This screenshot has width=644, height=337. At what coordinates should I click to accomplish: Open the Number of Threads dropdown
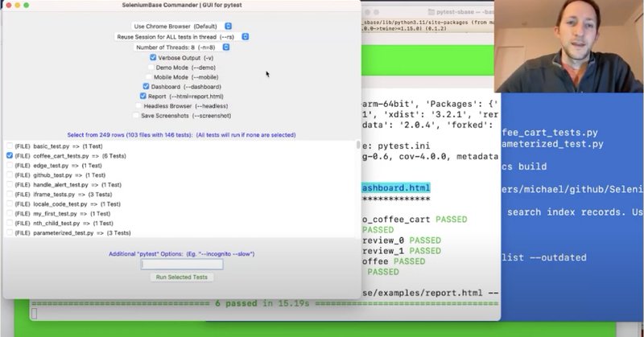(183, 47)
